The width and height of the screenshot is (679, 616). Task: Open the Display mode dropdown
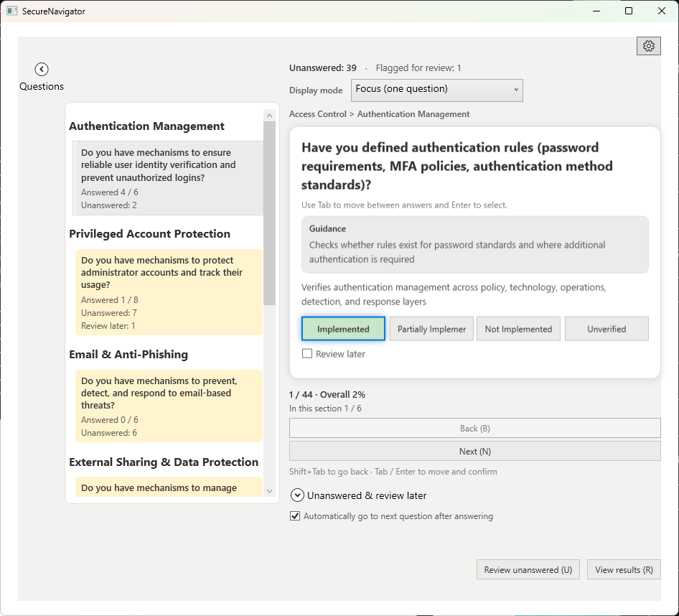(x=437, y=90)
